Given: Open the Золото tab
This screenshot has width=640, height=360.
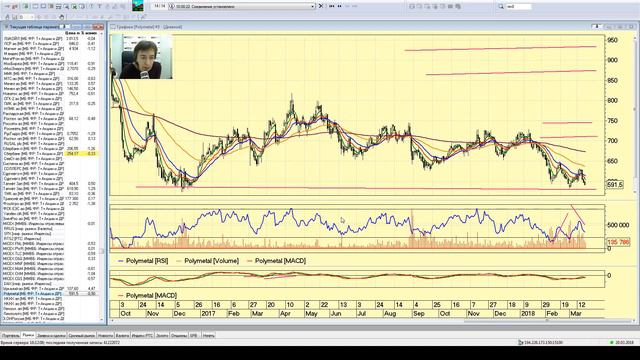Looking at the screenshot, I should [162, 336].
